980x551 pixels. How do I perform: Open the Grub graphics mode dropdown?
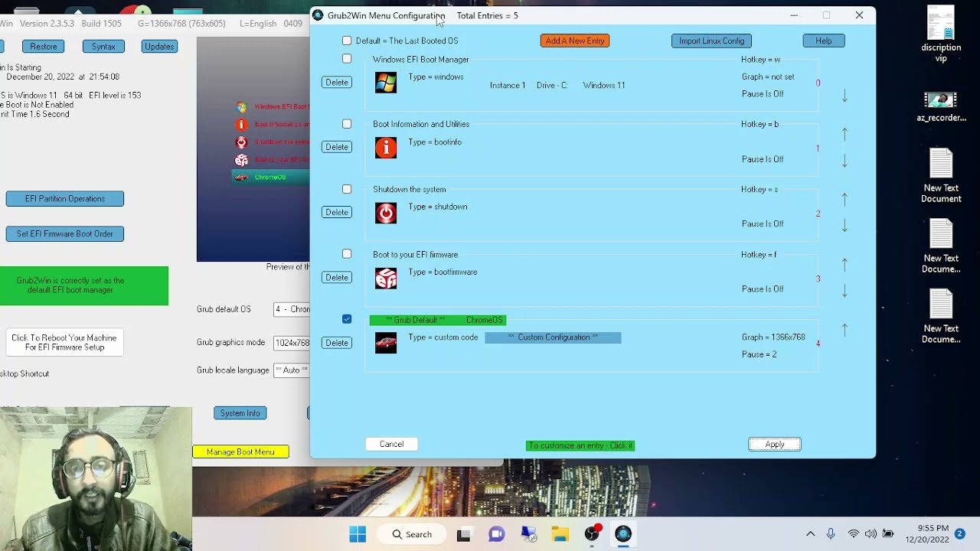[292, 343]
